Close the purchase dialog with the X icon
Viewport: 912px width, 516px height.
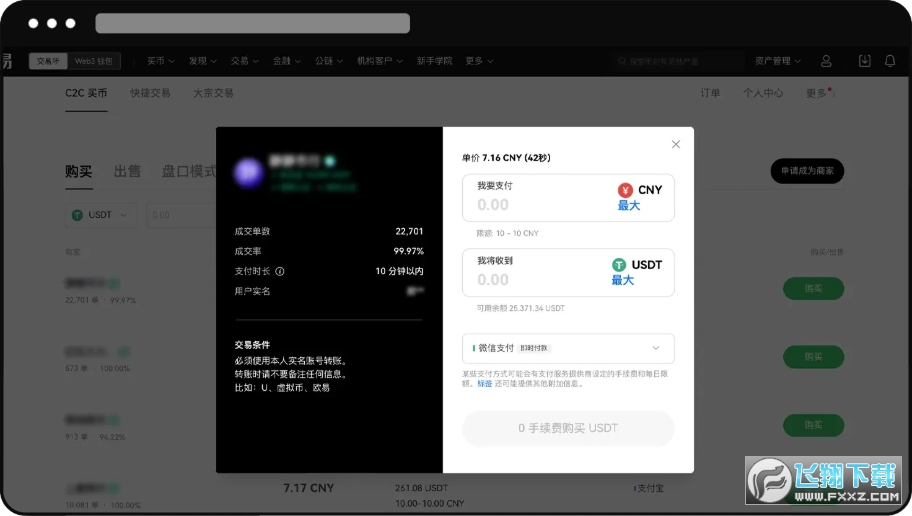[x=676, y=144]
